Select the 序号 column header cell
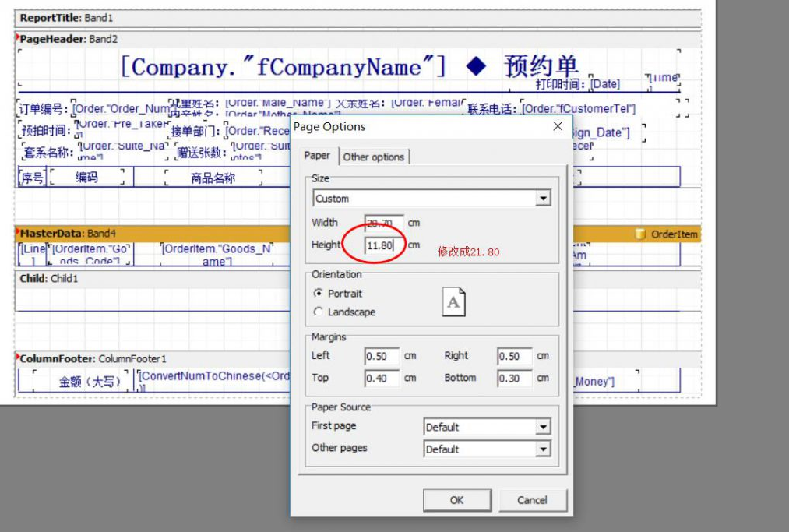The height and width of the screenshot is (532, 789). click(x=32, y=177)
